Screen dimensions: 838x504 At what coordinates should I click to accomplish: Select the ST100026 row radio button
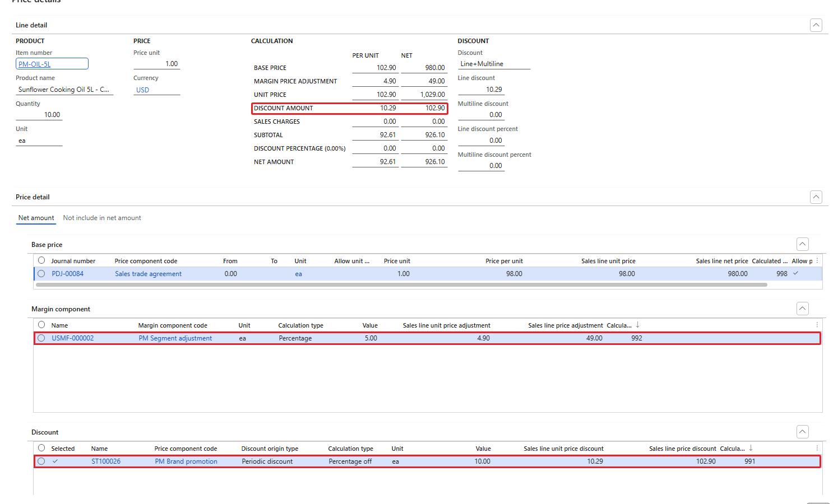(x=41, y=461)
